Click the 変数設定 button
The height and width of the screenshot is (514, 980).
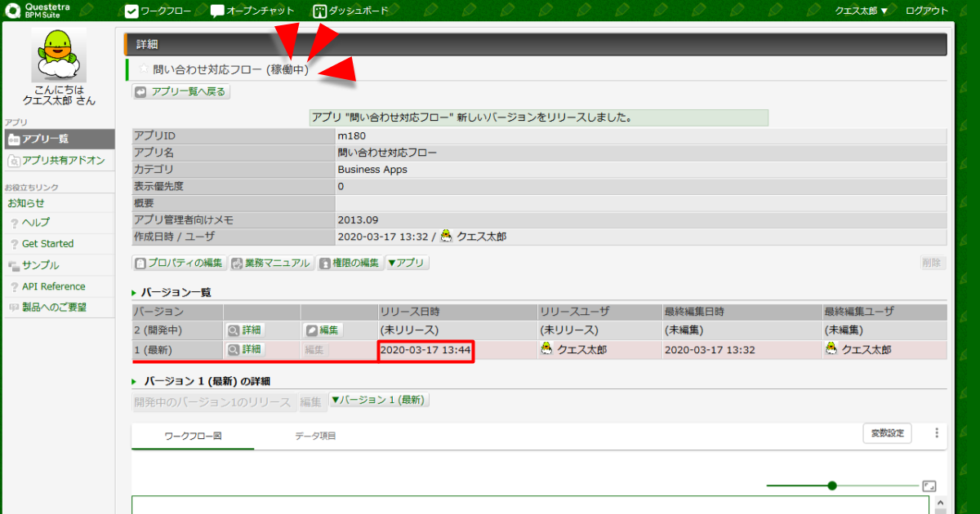(888, 433)
